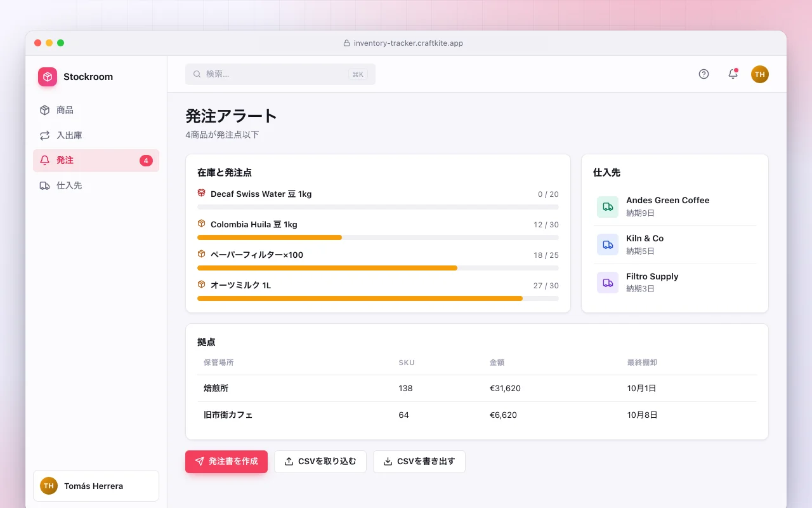Click the box icon beside オーツミルク 1L

click(x=202, y=284)
